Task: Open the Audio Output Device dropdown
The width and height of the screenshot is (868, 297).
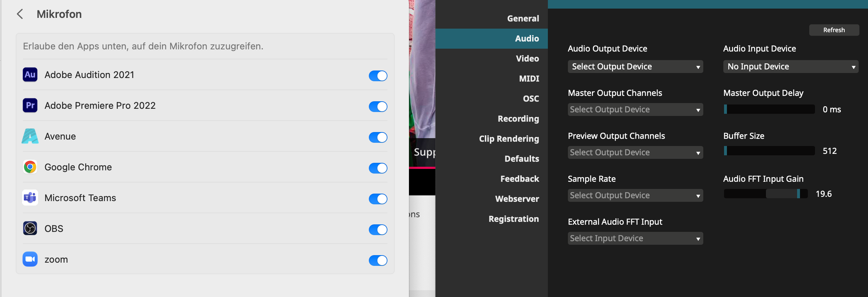Action: tap(635, 67)
